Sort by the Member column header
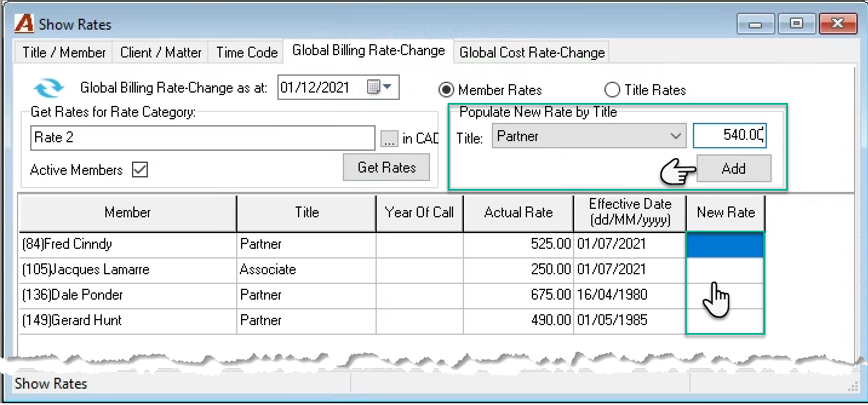This screenshot has width=868, height=405. (x=128, y=212)
